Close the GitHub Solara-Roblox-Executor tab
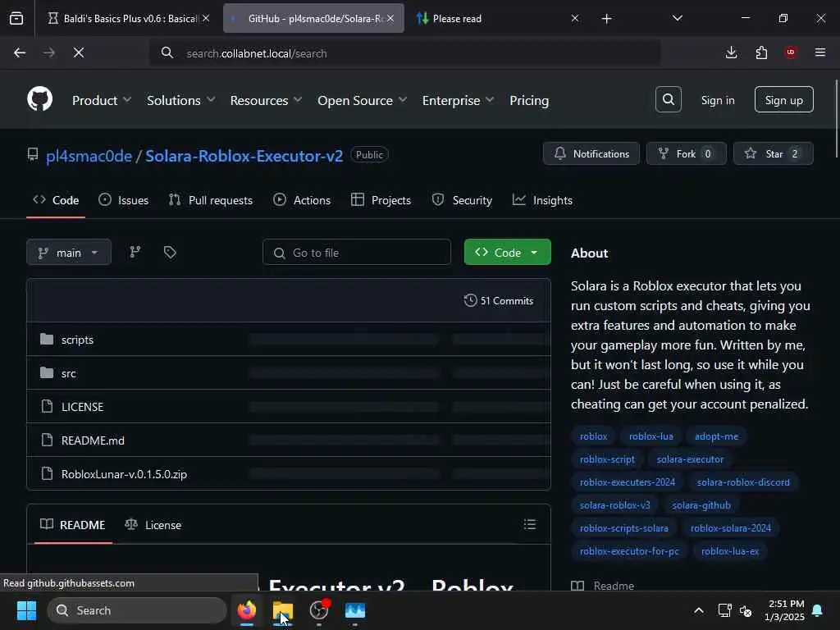The height and width of the screenshot is (630, 840). tap(390, 18)
